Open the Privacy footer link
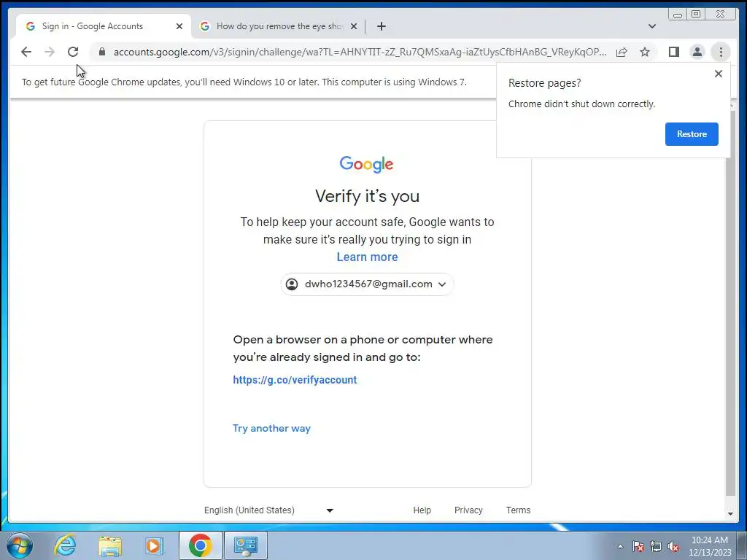 tap(468, 510)
